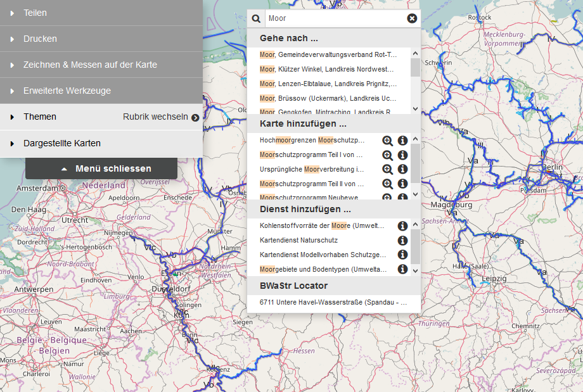
Task: Expand the Teilen section
Action: pyautogui.click(x=36, y=13)
